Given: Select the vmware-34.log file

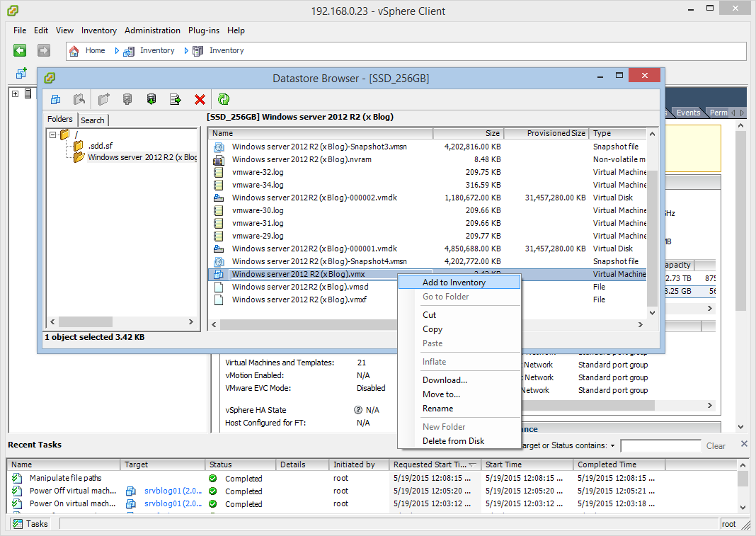Looking at the screenshot, I should (x=258, y=185).
